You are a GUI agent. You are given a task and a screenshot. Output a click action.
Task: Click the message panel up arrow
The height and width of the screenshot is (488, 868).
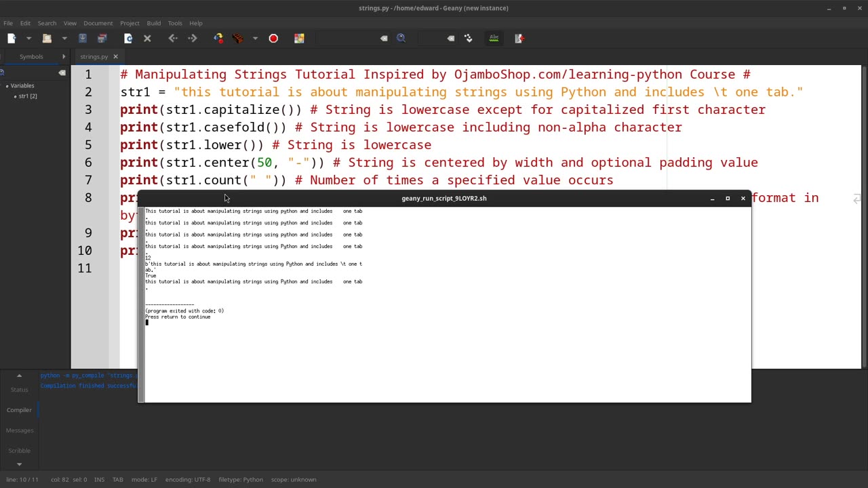[x=19, y=375]
